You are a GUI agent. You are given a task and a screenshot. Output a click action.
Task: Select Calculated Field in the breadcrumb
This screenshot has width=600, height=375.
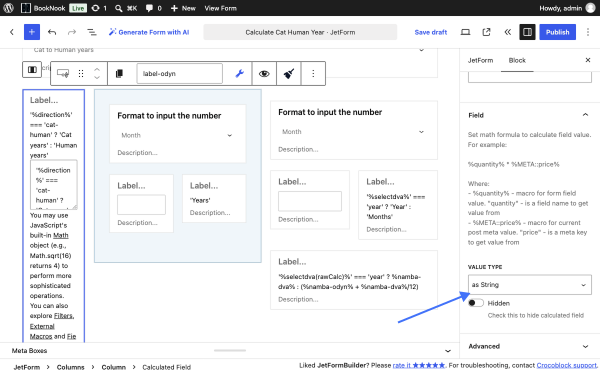tap(166, 367)
